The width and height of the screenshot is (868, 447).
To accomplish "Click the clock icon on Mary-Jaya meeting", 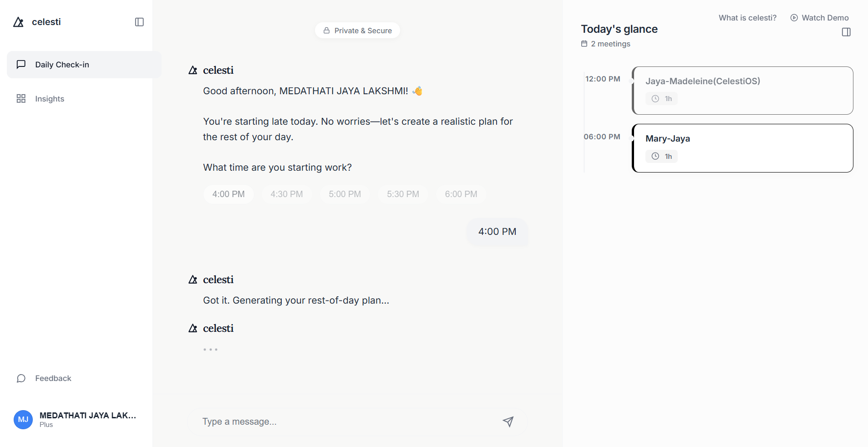I will coord(655,156).
